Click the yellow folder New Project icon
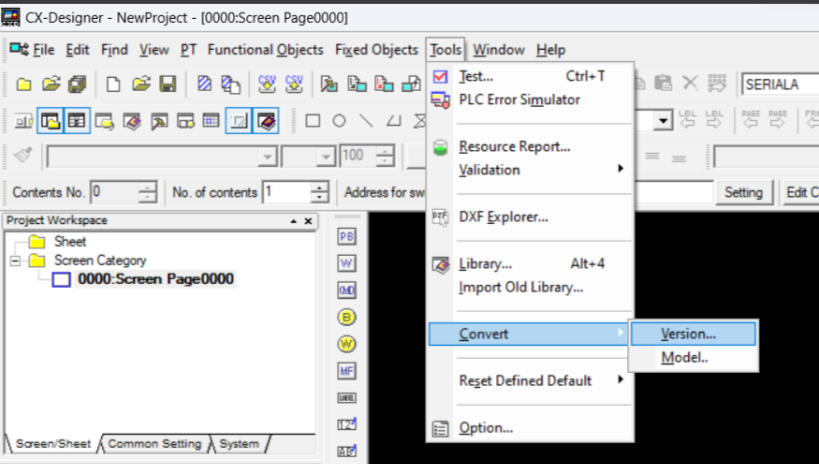Screen dimensions: 819x464 (24, 84)
